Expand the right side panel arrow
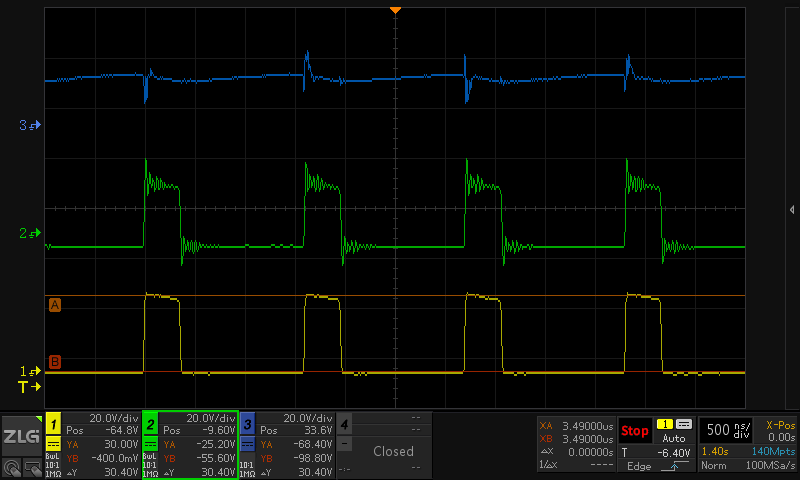The height and width of the screenshot is (480, 800). [792, 210]
